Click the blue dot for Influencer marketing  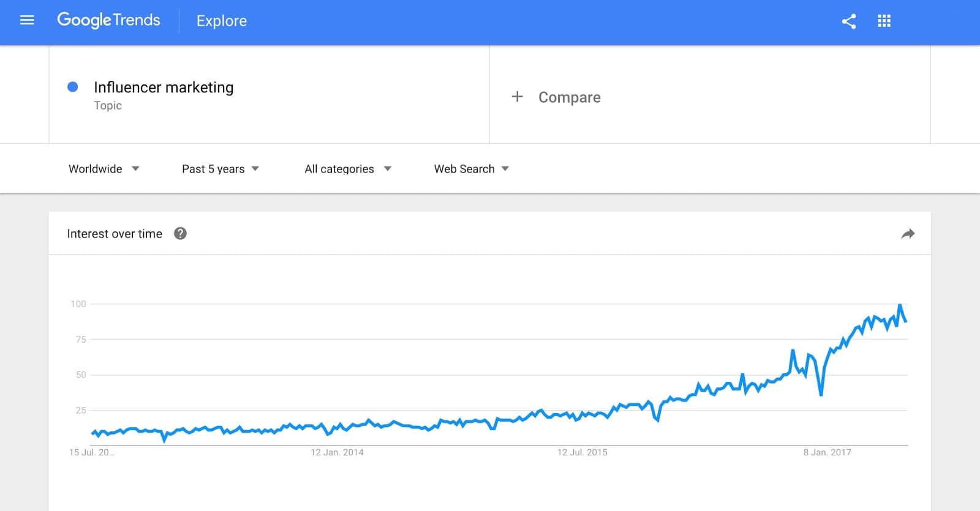tap(72, 87)
